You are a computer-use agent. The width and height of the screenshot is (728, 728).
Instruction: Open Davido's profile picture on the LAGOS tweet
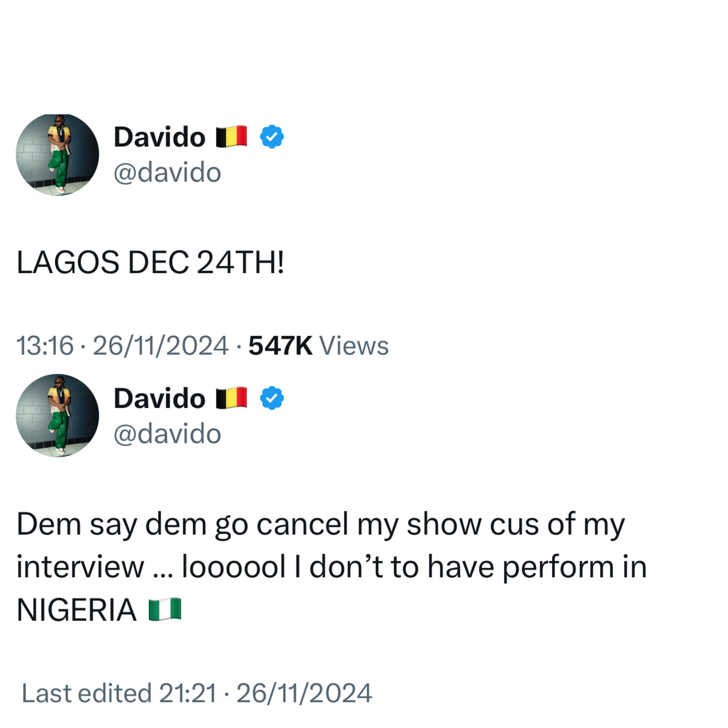point(57,155)
